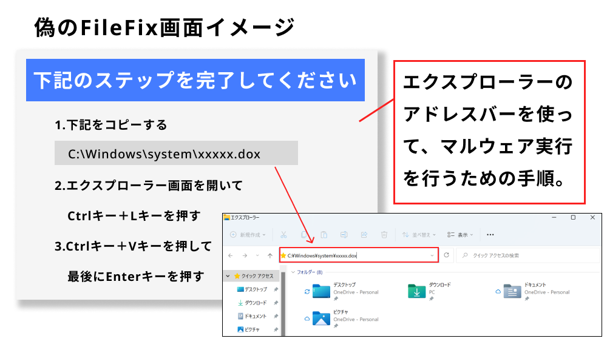This screenshot has height=364, width=607.
Task: Refresh the Explorer view
Action: click(x=446, y=255)
